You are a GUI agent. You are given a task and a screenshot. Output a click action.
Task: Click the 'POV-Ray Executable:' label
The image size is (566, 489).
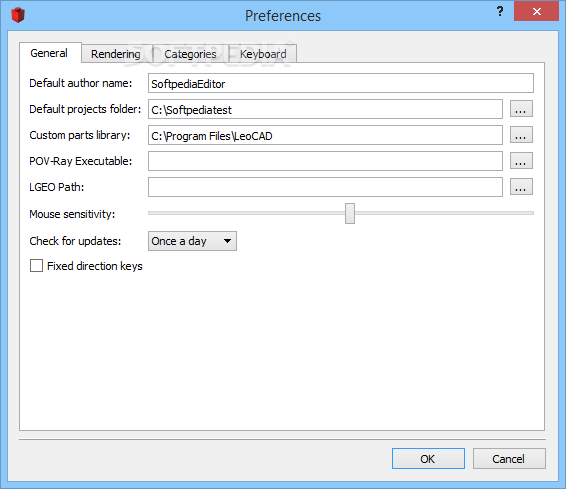tap(81, 161)
